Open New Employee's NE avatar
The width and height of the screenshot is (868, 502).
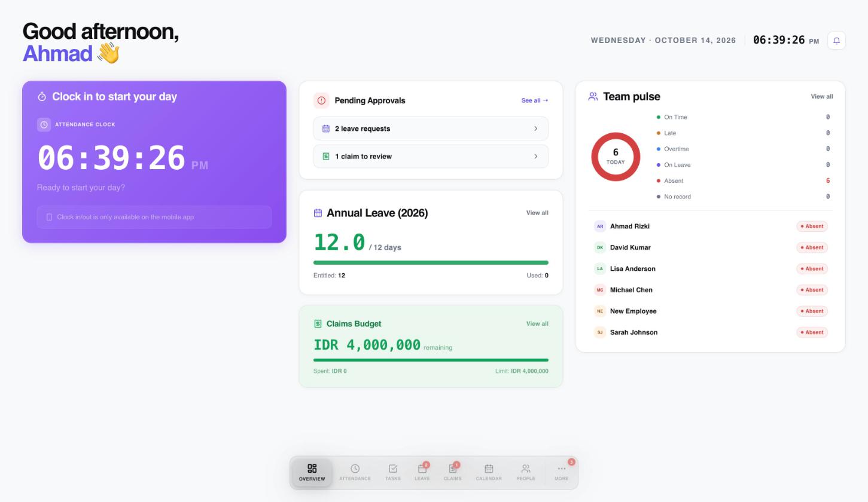(x=600, y=311)
